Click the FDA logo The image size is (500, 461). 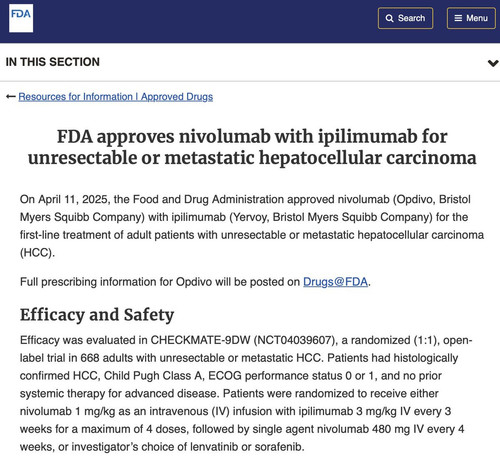pos(21,18)
